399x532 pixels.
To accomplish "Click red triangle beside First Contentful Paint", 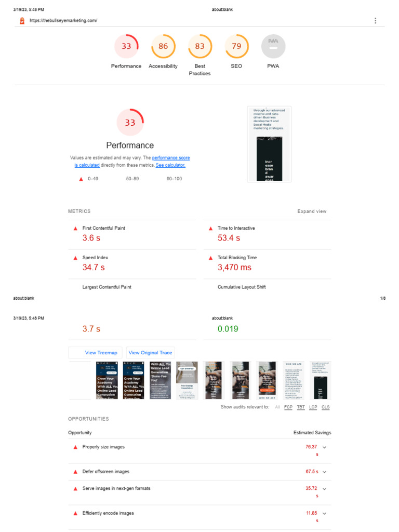I will tap(75, 229).
